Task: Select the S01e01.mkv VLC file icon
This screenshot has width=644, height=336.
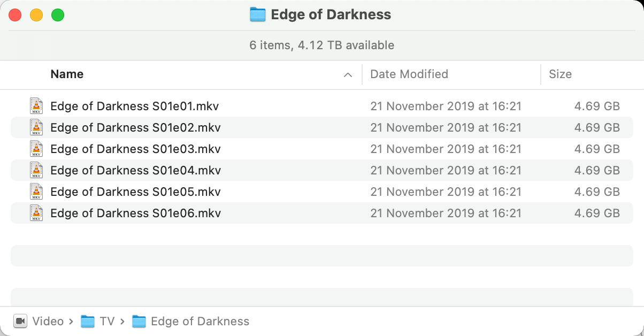Action: click(36, 106)
